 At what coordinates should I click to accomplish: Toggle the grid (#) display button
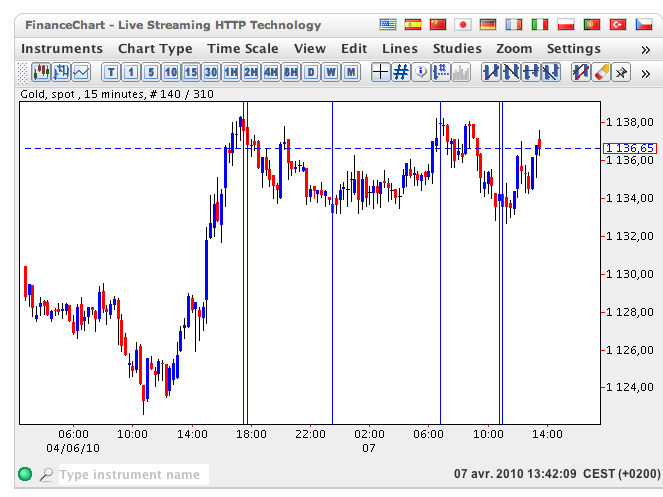401,72
